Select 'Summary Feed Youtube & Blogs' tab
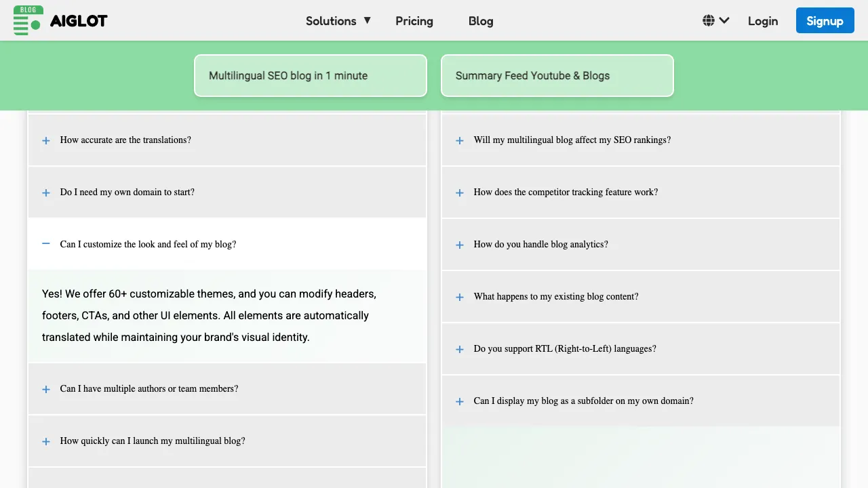Viewport: 868px width, 488px height. (x=557, y=76)
